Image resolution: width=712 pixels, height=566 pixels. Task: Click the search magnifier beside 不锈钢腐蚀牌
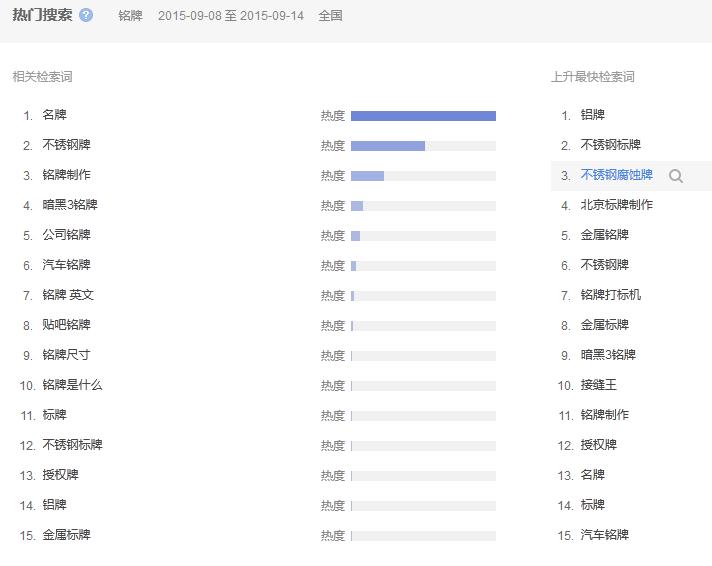[676, 176]
